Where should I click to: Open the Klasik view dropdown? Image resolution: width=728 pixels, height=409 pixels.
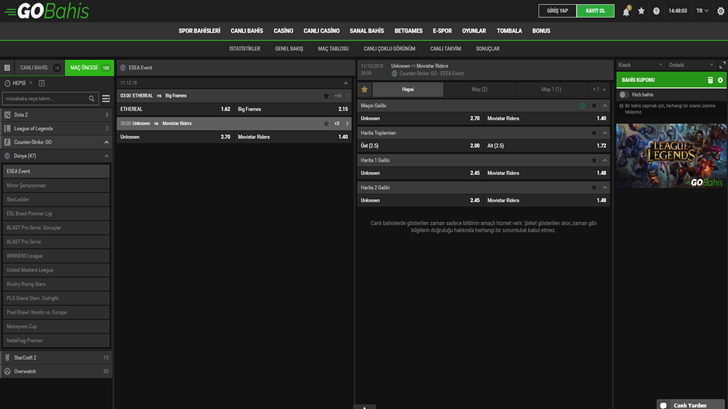640,65
